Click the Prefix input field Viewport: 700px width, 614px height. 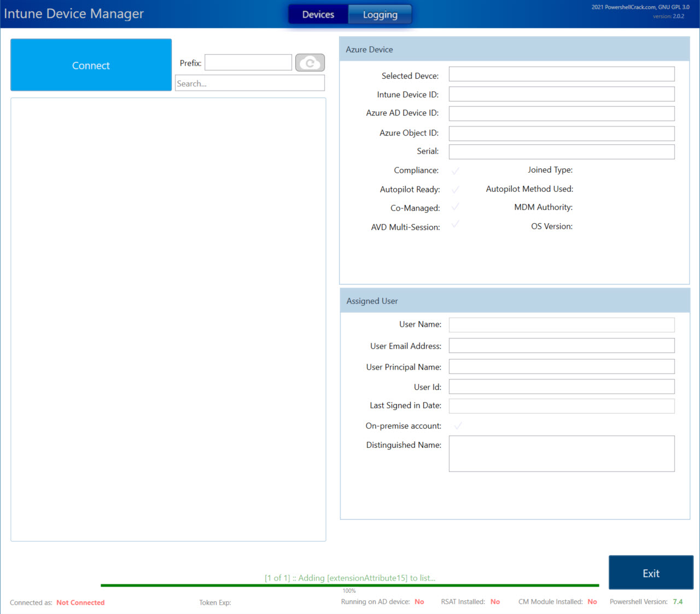pyautogui.click(x=248, y=62)
